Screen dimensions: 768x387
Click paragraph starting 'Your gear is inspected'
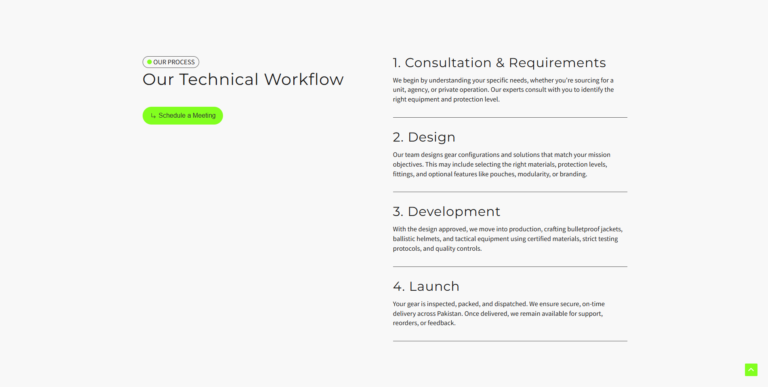point(499,314)
